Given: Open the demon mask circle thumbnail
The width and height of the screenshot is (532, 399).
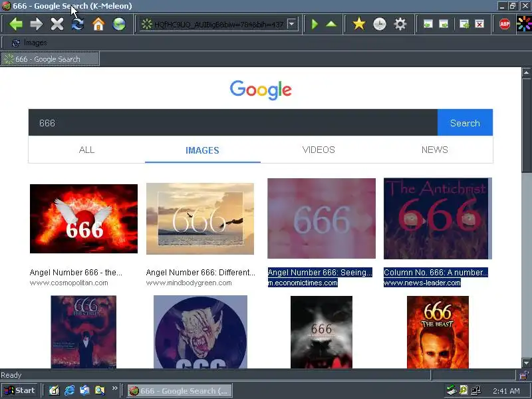Looking at the screenshot, I should click(200, 332).
